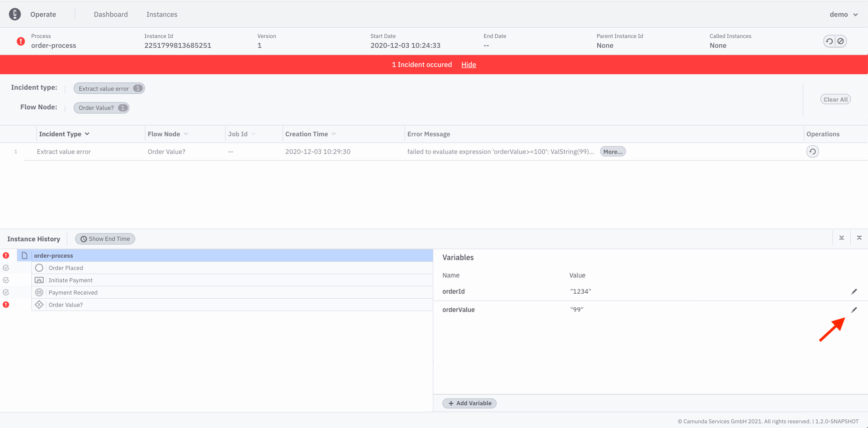Screen dimensions: 868x428
Task: Maximize the Instance History panel upward
Action: click(x=859, y=238)
